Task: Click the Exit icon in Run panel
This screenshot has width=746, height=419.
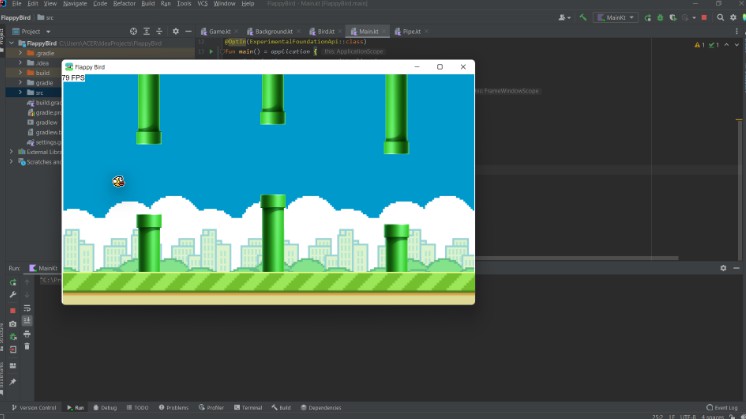Action: pyautogui.click(x=13, y=350)
